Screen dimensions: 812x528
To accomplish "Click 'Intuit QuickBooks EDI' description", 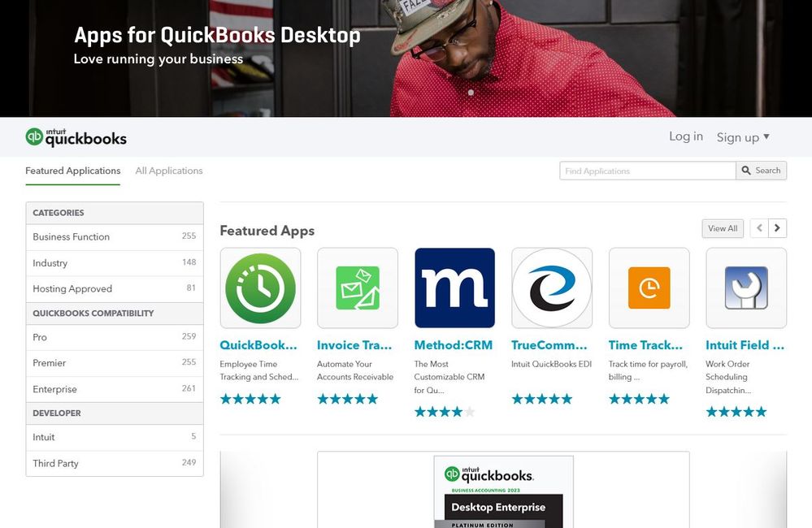I will coord(552,364).
